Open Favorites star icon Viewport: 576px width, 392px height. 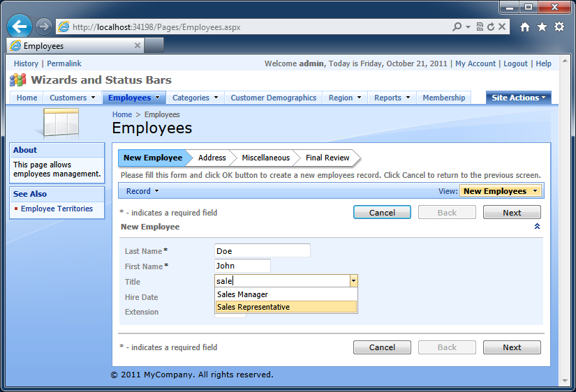(542, 27)
